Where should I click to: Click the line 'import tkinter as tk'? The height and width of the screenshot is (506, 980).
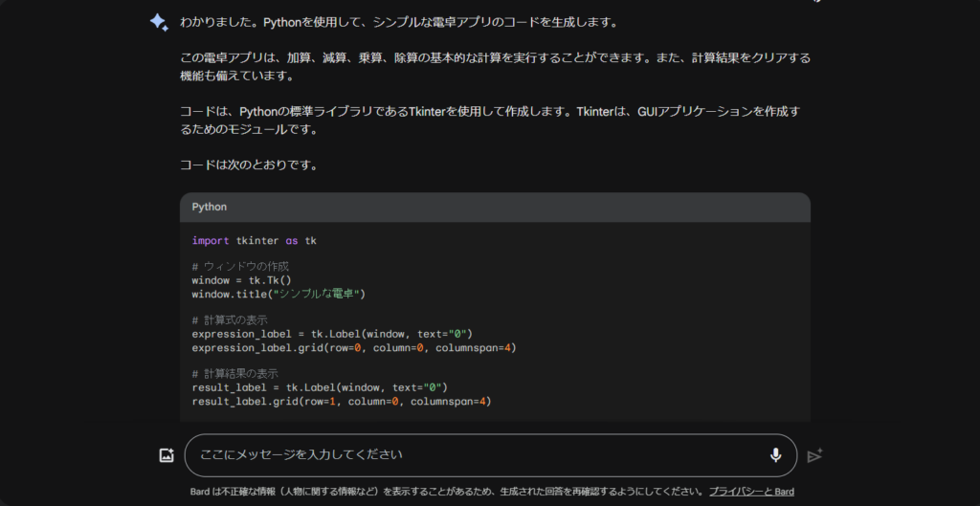click(x=255, y=240)
